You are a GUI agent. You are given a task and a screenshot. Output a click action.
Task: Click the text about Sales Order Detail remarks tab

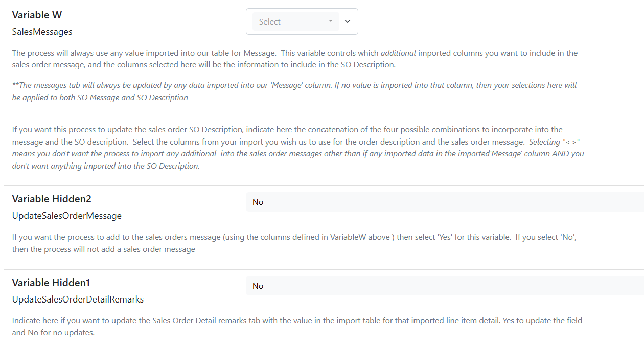pos(297,327)
